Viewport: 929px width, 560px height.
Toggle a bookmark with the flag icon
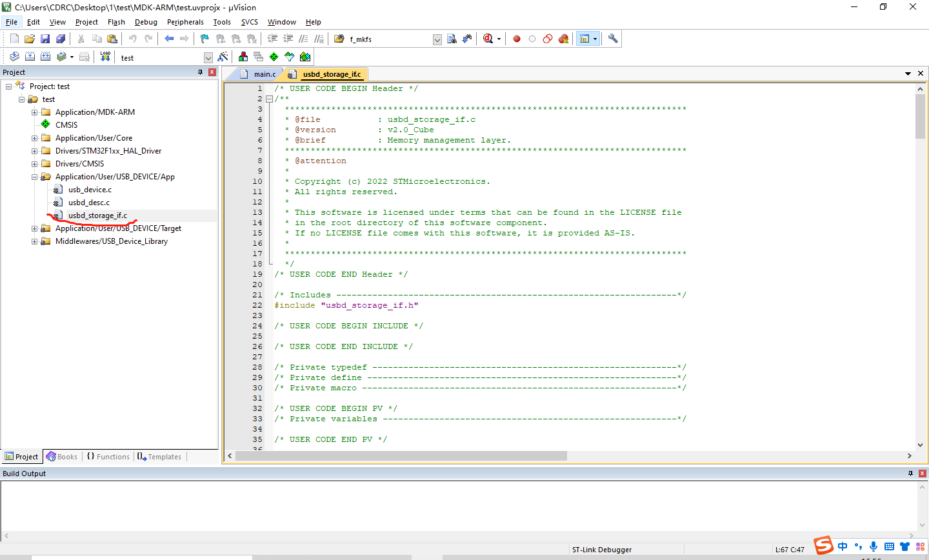point(203,38)
